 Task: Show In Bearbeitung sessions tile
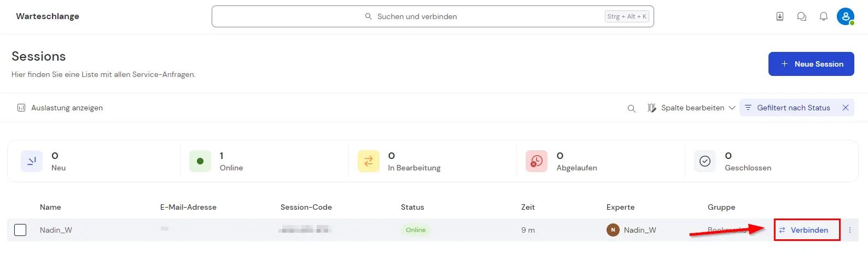(431, 162)
